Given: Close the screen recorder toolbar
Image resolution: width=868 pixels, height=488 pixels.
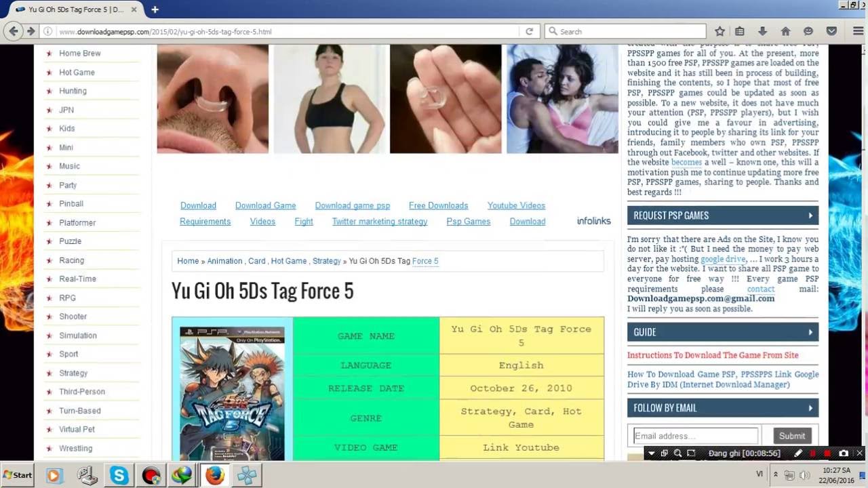Looking at the screenshot, I should 859,453.
